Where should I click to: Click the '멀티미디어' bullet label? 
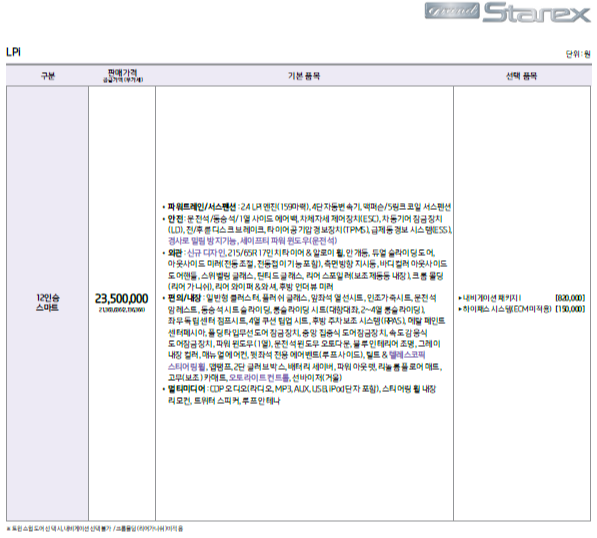click(x=187, y=389)
